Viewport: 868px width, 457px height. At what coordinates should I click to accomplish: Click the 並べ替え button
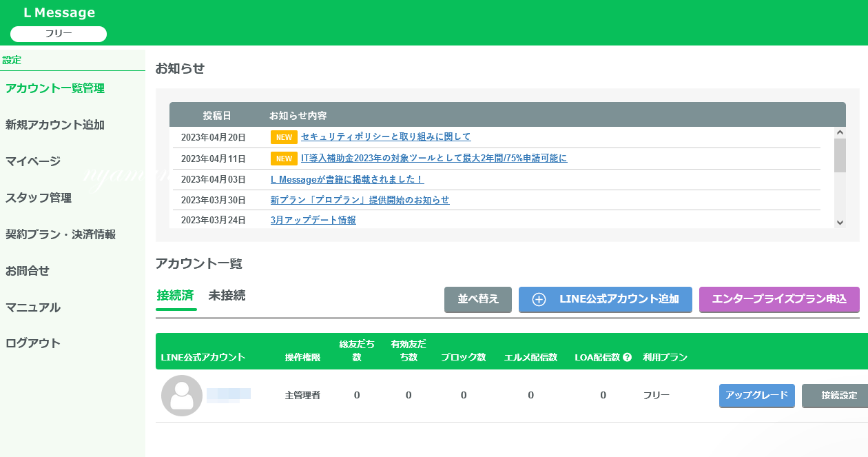pyautogui.click(x=478, y=299)
